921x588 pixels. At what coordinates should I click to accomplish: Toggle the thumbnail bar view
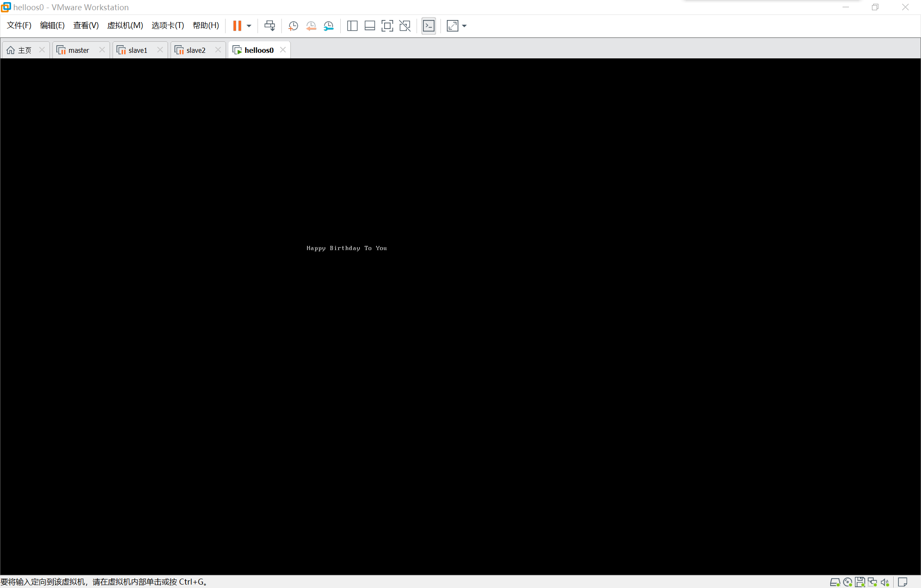[x=370, y=26]
